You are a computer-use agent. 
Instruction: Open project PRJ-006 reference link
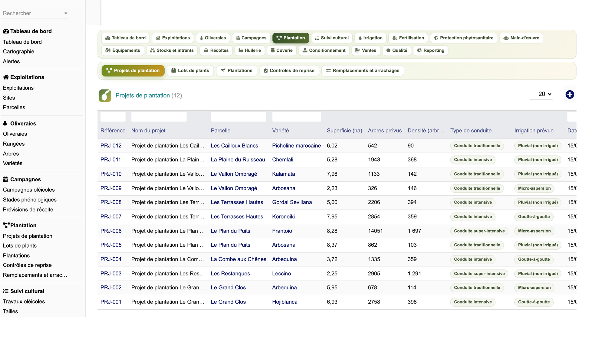[111, 231]
